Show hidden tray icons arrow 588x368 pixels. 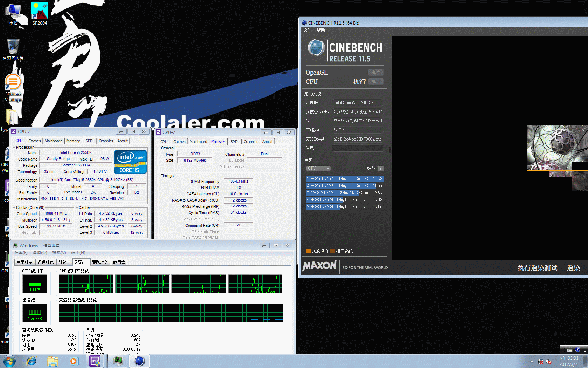pyautogui.click(x=532, y=361)
